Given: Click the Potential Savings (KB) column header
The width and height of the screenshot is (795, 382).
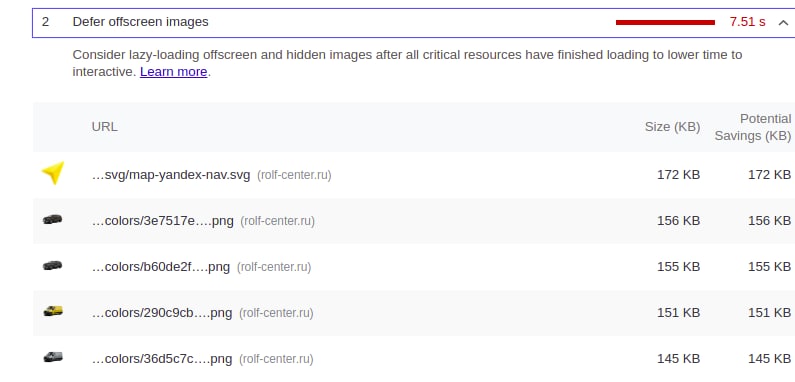Looking at the screenshot, I should (x=753, y=127).
